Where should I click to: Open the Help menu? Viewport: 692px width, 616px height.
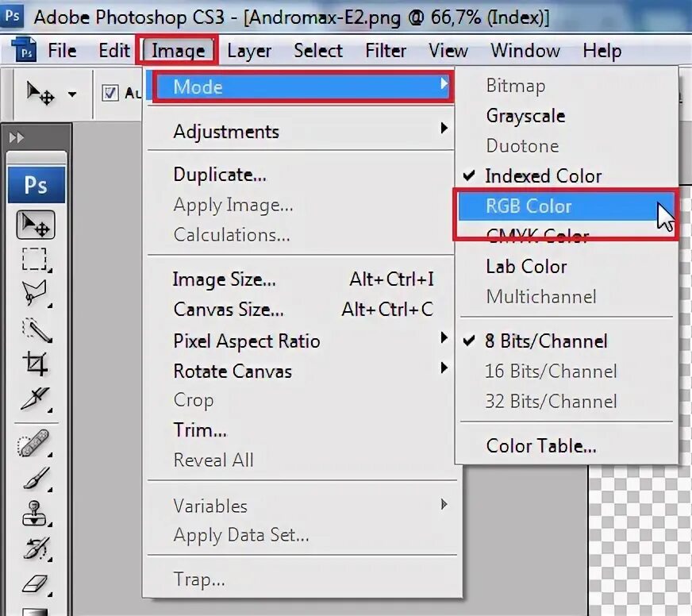(602, 50)
